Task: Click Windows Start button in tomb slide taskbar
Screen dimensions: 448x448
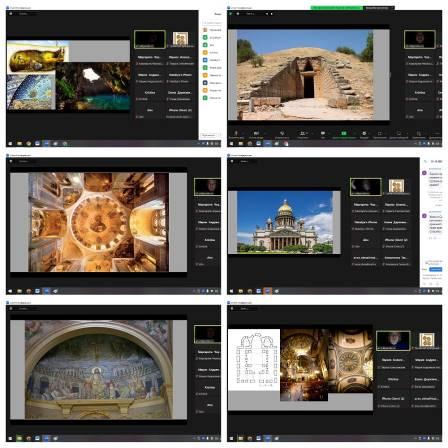Action: (231, 144)
